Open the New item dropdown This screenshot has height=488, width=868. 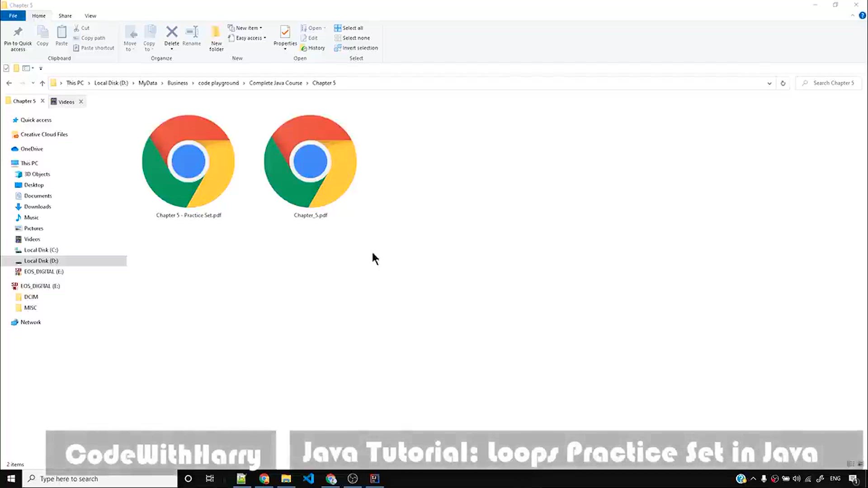click(x=245, y=28)
